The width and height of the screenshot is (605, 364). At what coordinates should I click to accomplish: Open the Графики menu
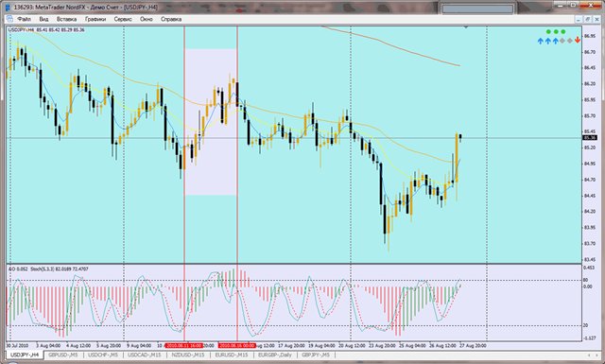[x=95, y=19]
